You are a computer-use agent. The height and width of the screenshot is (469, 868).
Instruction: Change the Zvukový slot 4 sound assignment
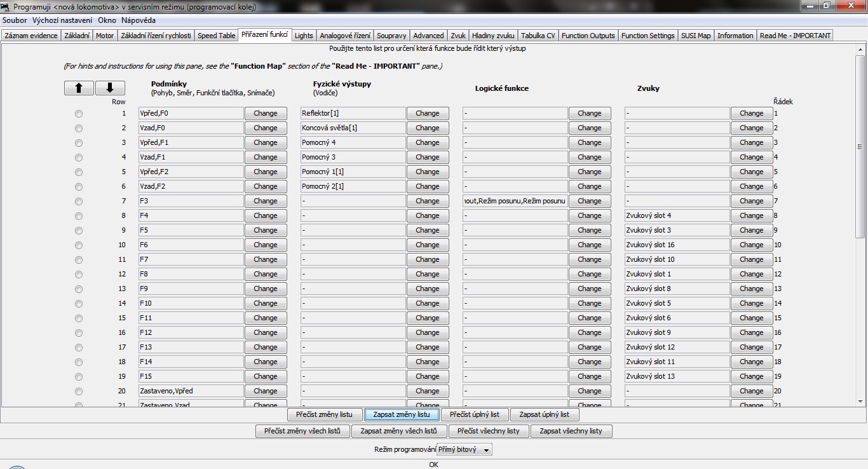click(x=751, y=215)
